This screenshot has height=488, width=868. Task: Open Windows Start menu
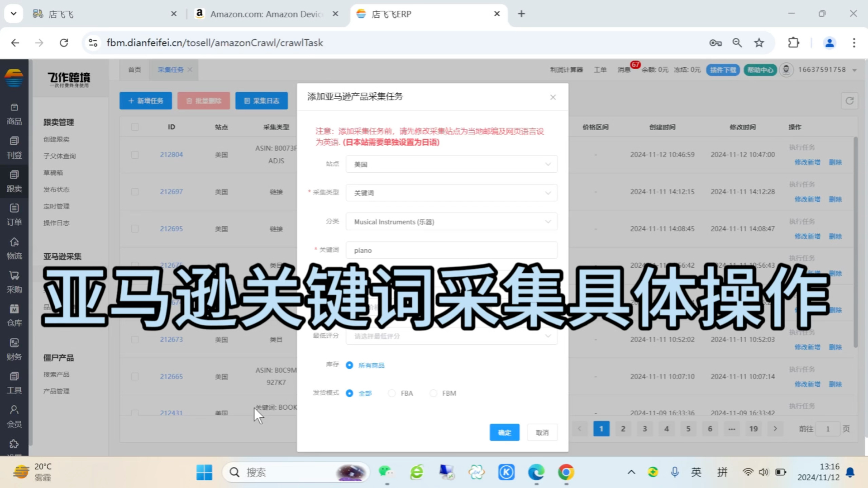(204, 472)
